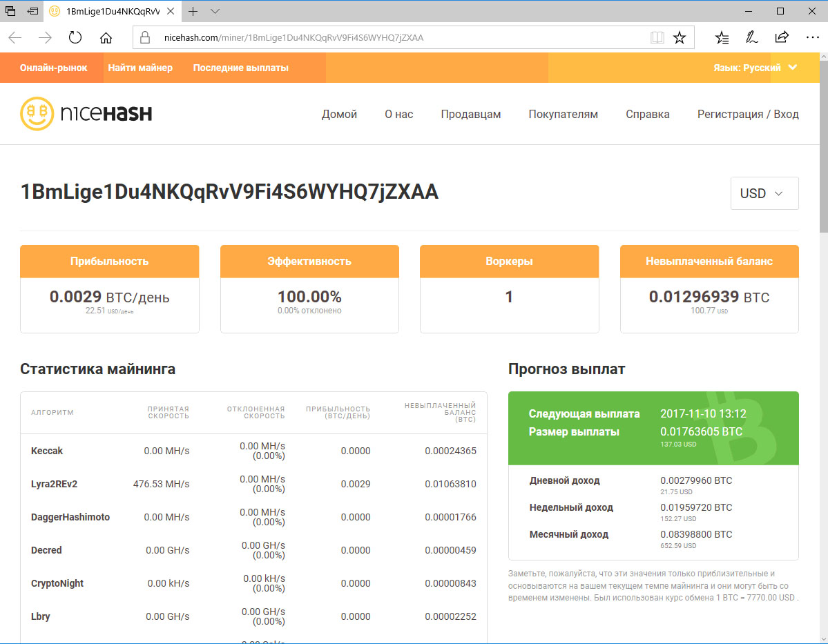
Task: Open the Найти майнер link
Action: [x=140, y=68]
